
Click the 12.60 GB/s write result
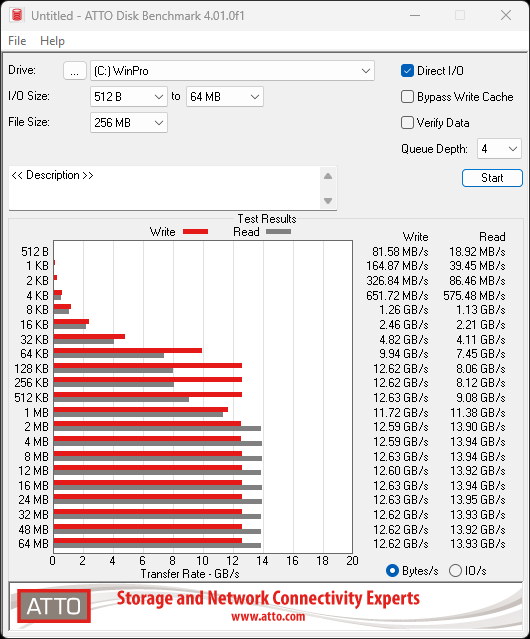pos(401,471)
